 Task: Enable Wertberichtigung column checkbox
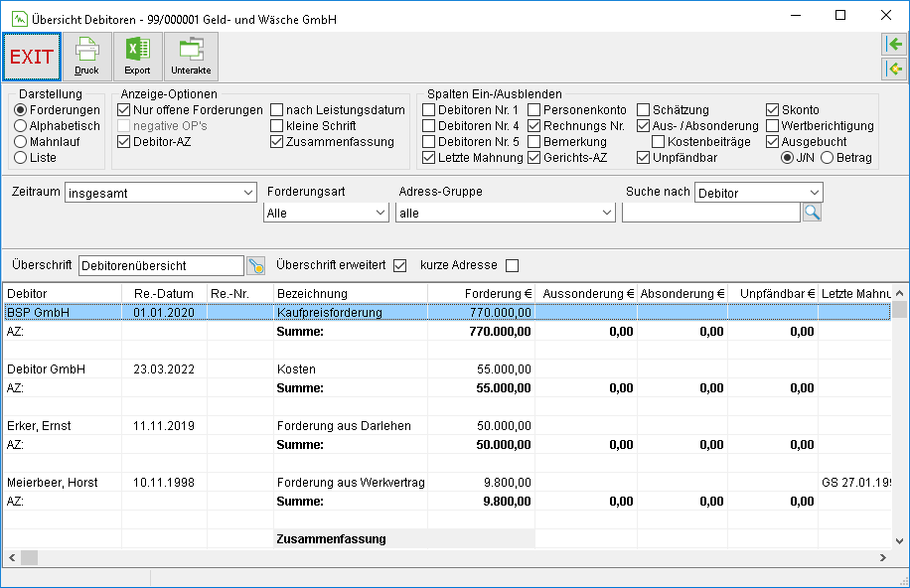pos(773,125)
